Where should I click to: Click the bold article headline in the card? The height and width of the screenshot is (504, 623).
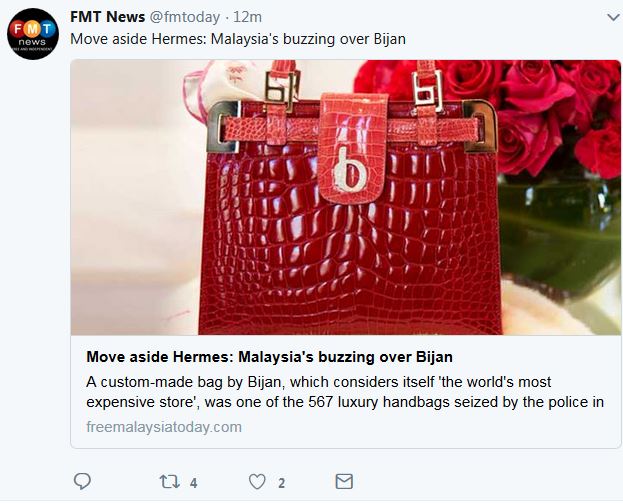click(270, 357)
